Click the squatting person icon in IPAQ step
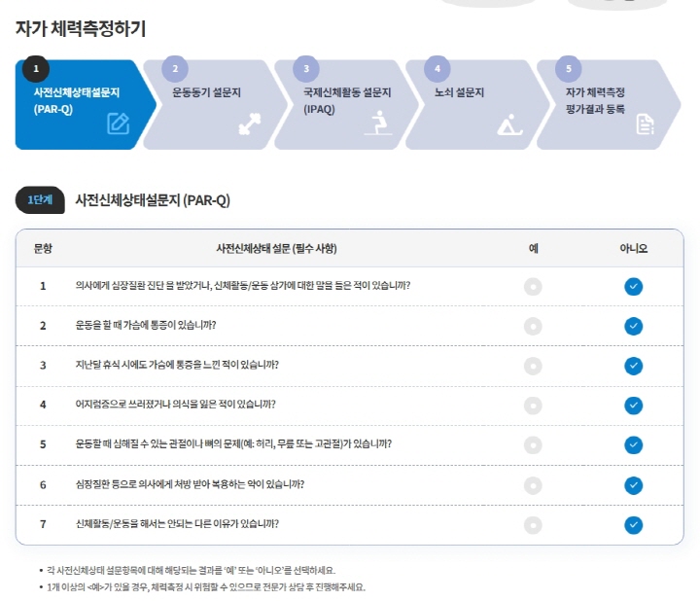This screenshot has height=601, width=700. tap(378, 123)
